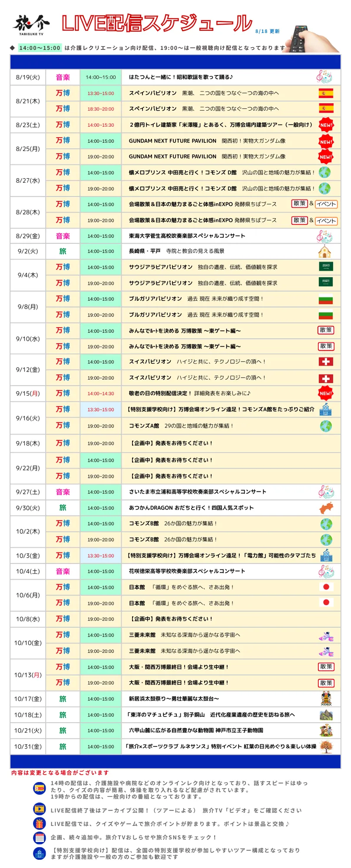Screen dimensions: 351x868
Task: Click 旅 category in 9/2 row
Action: coord(63,251)
